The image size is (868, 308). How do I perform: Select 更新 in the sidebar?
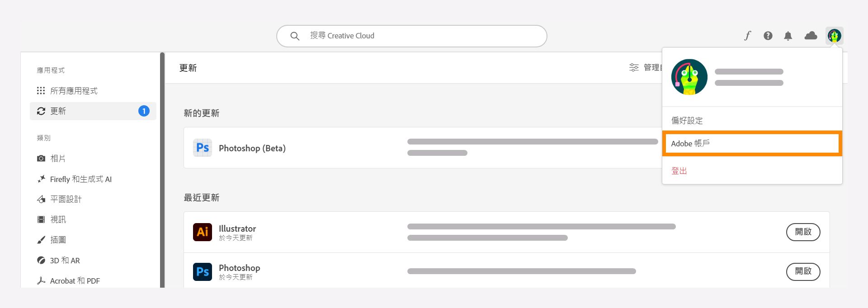coord(59,111)
